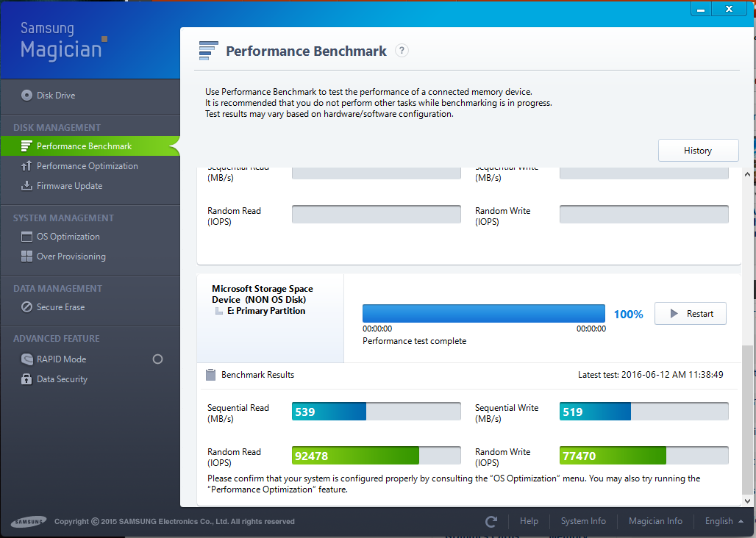The height and width of the screenshot is (538, 756).
Task: Click the Samsung logo in footer
Action: [29, 522]
